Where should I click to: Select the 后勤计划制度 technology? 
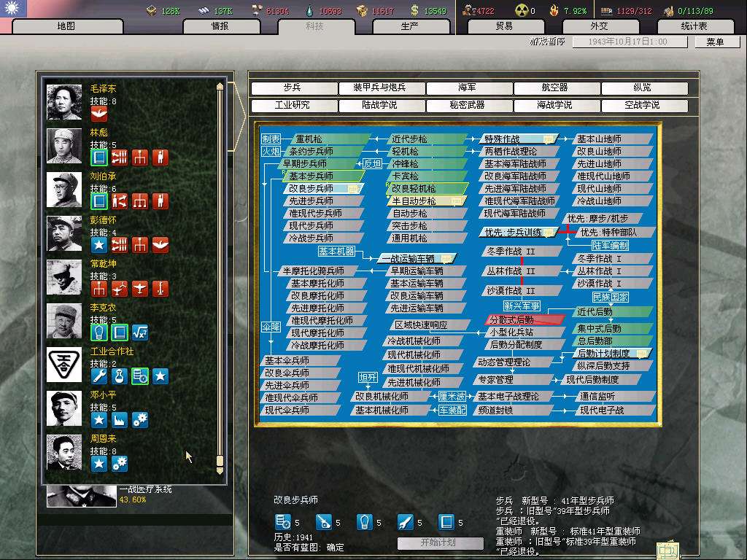(612, 354)
